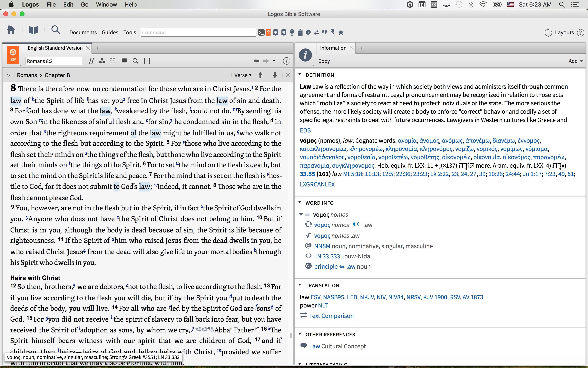Viewport: 588px width, 368px height.
Task: Open the Documents menu
Action: (83, 32)
